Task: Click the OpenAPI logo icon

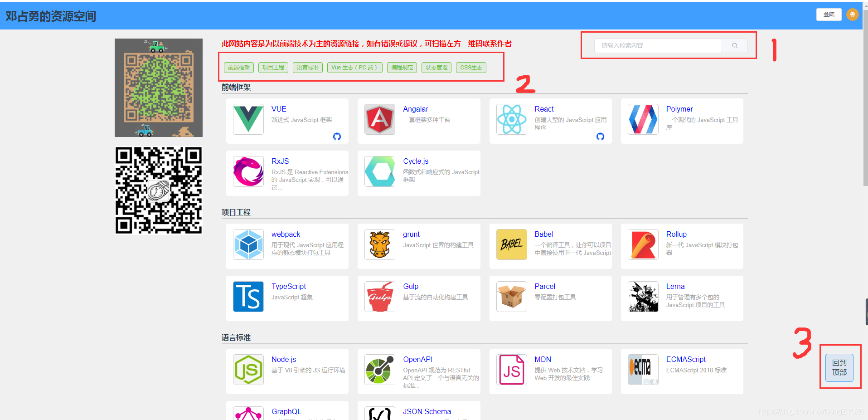Action: click(380, 370)
